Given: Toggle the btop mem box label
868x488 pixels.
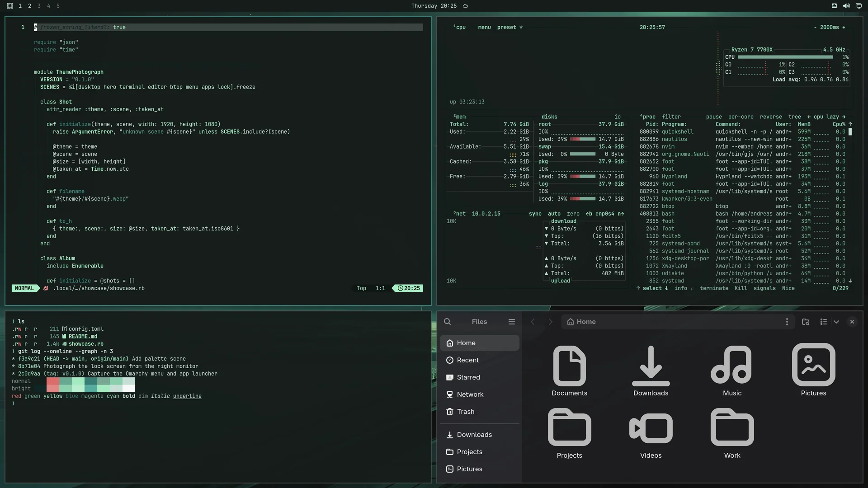Looking at the screenshot, I should 459,117.
